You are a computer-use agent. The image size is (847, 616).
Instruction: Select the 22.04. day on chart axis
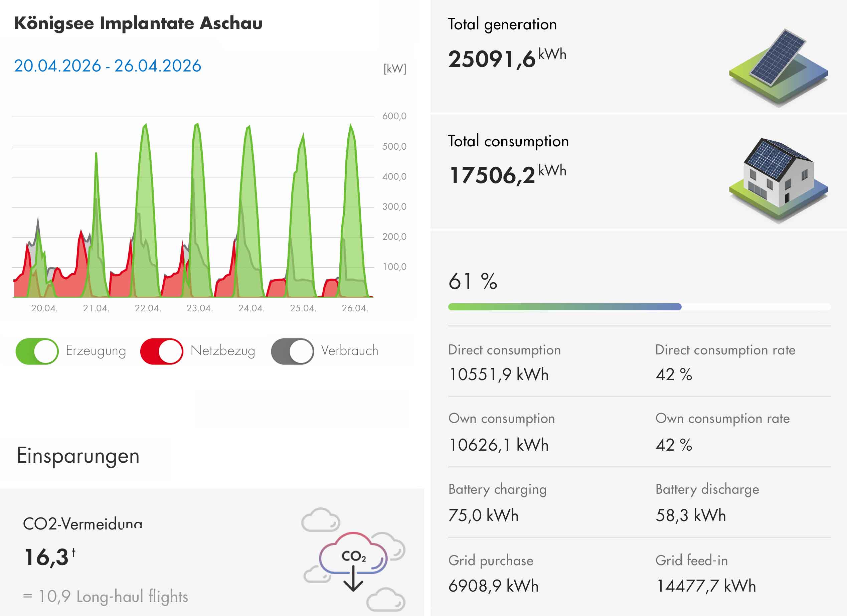tap(148, 308)
